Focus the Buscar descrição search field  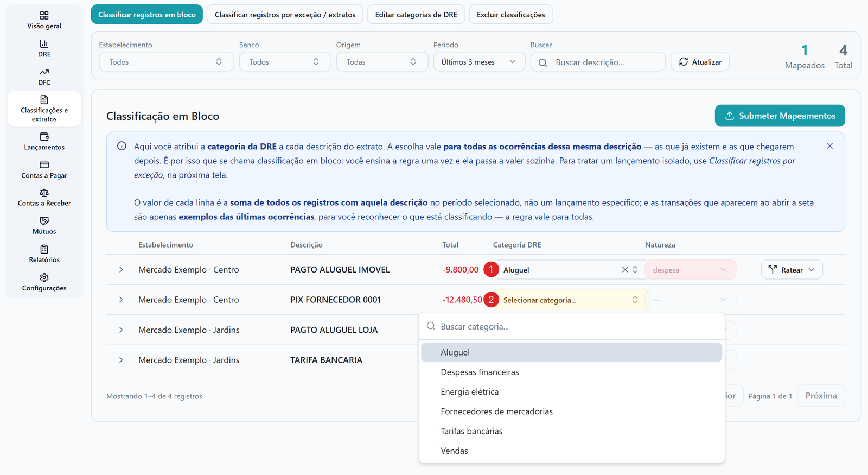tap(598, 62)
